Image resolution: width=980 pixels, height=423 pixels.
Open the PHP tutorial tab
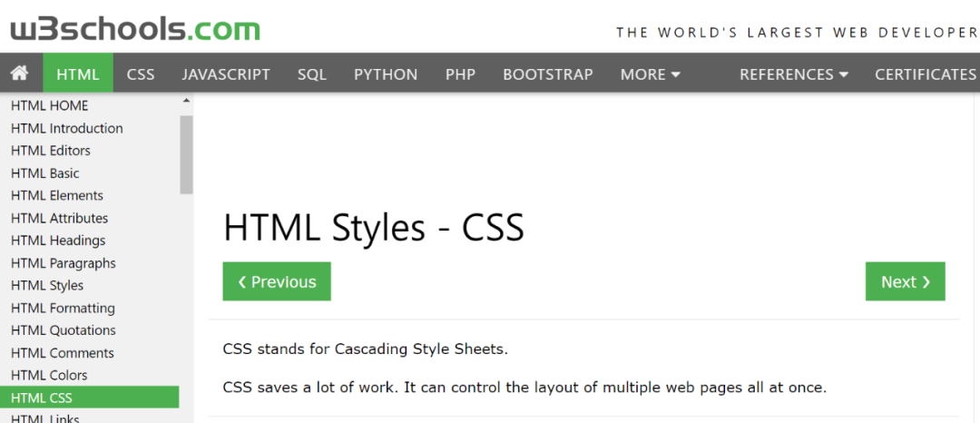(x=461, y=74)
